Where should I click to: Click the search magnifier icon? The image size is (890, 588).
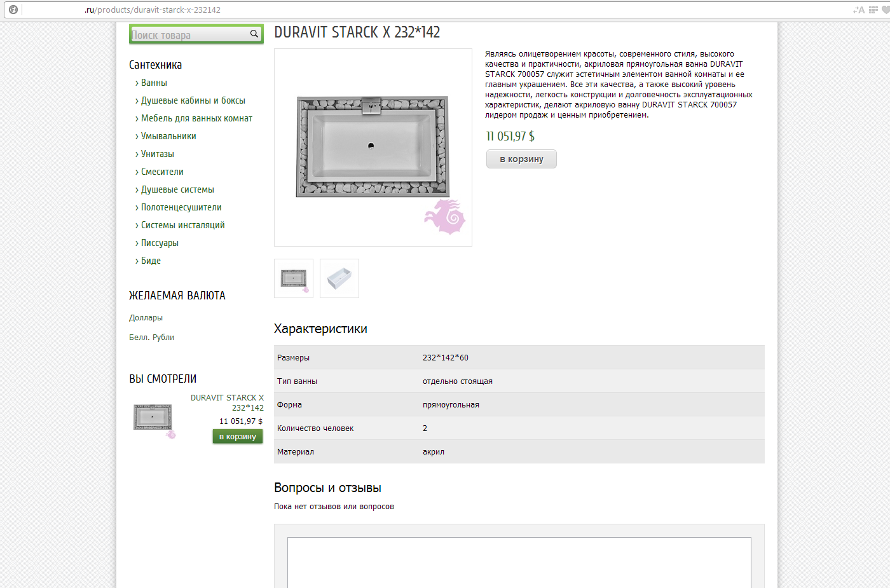coord(254,34)
